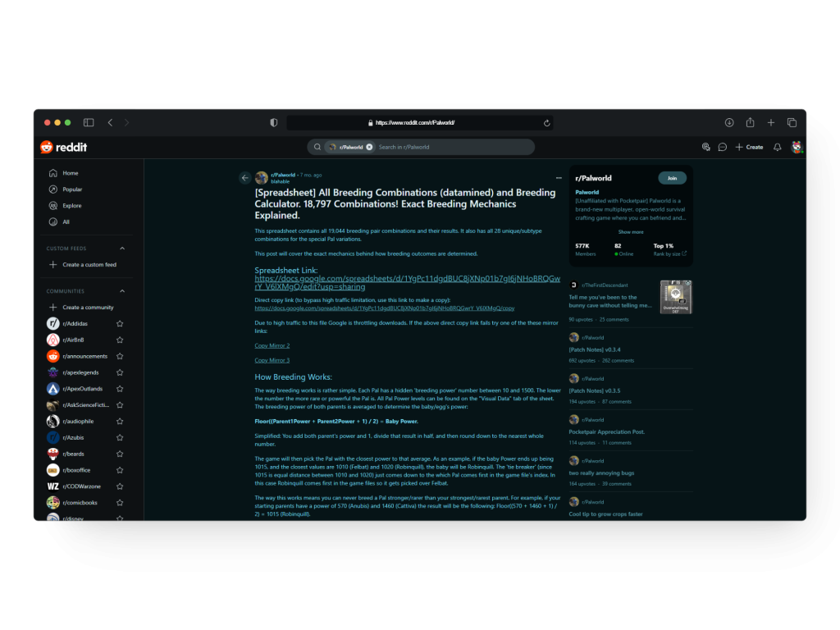Click the advertise icon in header
The width and height of the screenshot is (840, 630).
coord(706,147)
